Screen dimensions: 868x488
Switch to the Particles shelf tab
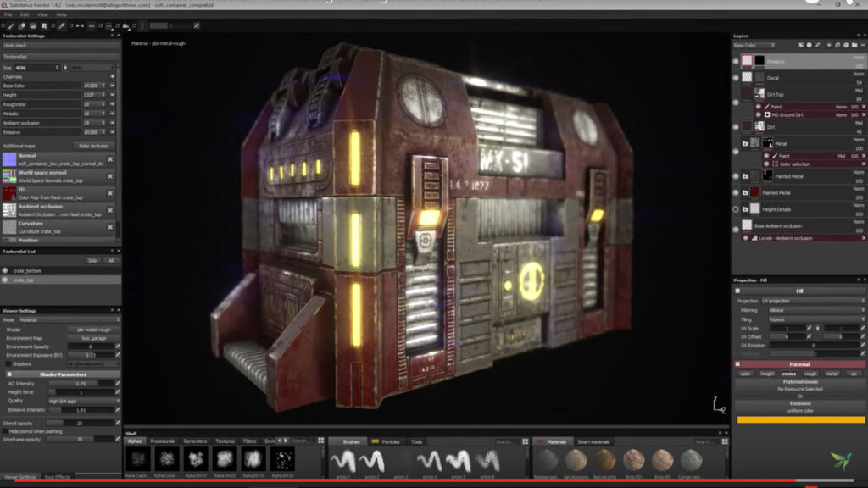tap(387, 441)
